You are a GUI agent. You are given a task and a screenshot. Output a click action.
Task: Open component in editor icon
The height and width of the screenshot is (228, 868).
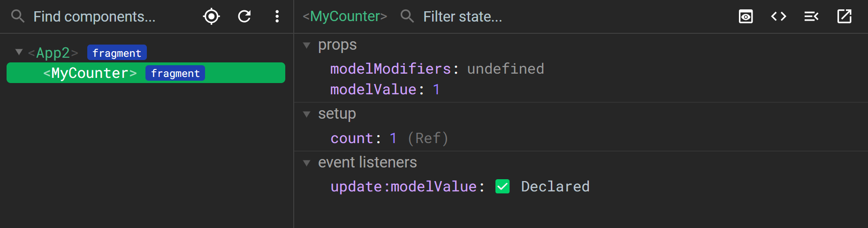click(844, 16)
